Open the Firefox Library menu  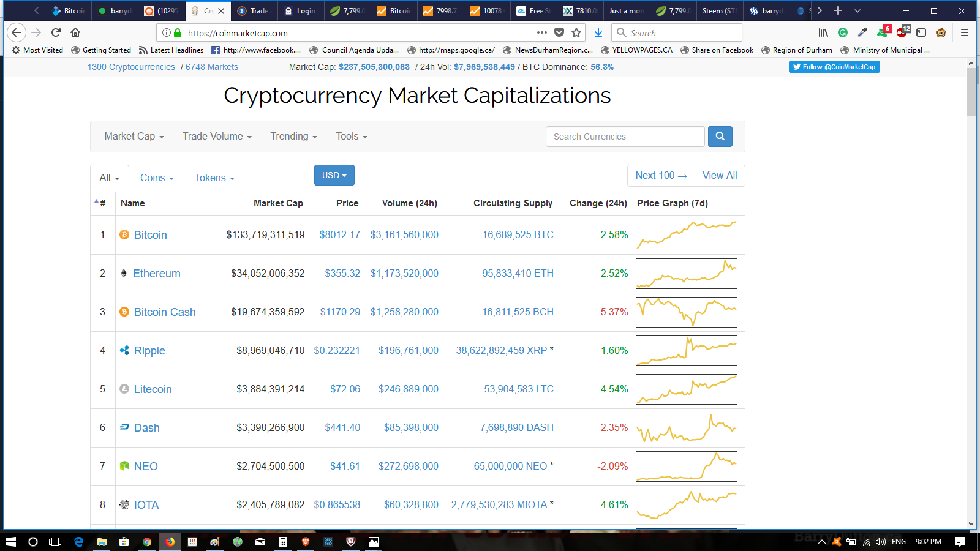click(823, 33)
